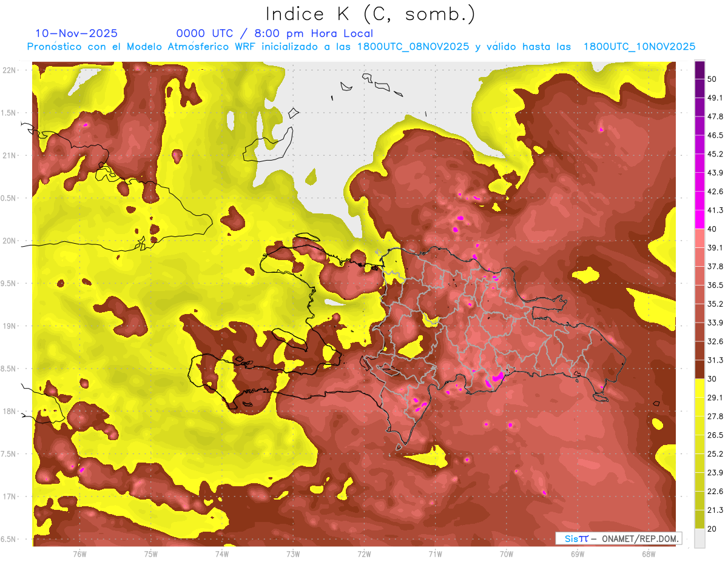Click the '27.8' colorbar value
This screenshot has height=562, width=728.
pyautogui.click(x=716, y=416)
